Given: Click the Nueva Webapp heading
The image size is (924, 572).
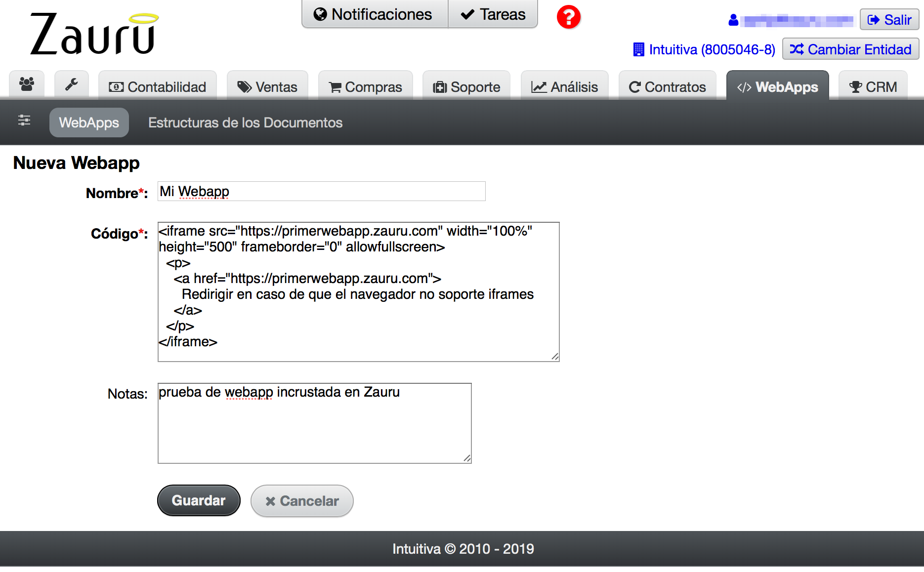Looking at the screenshot, I should [76, 163].
